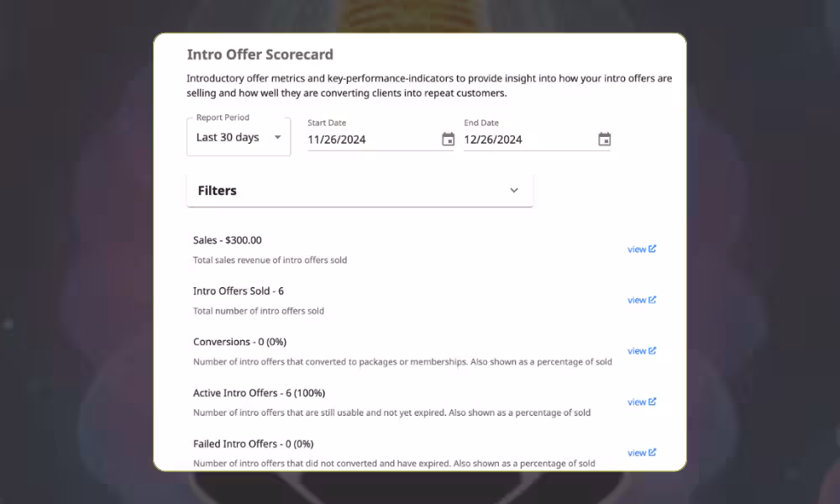The width and height of the screenshot is (840, 504).
Task: Click the 'Intro Offer Scorecard' heading
Action: [x=260, y=55]
